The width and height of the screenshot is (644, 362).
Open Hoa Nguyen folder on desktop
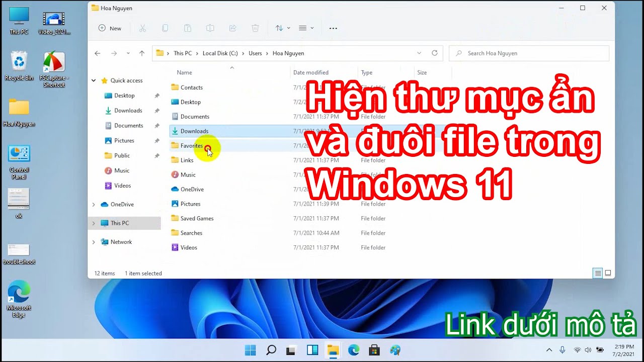pos(19,113)
